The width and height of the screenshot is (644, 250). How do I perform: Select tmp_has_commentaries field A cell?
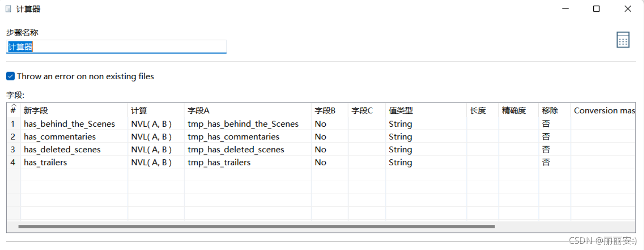248,137
